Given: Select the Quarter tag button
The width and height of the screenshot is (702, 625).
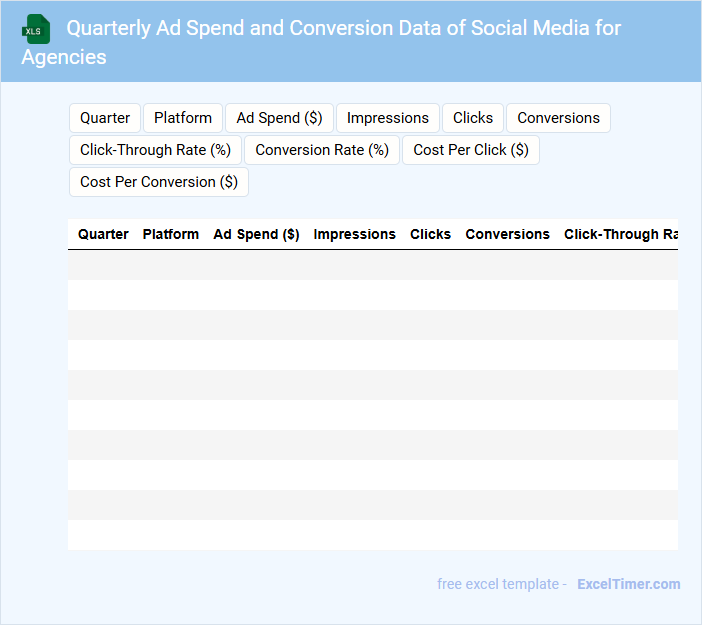Looking at the screenshot, I should tap(105, 118).
